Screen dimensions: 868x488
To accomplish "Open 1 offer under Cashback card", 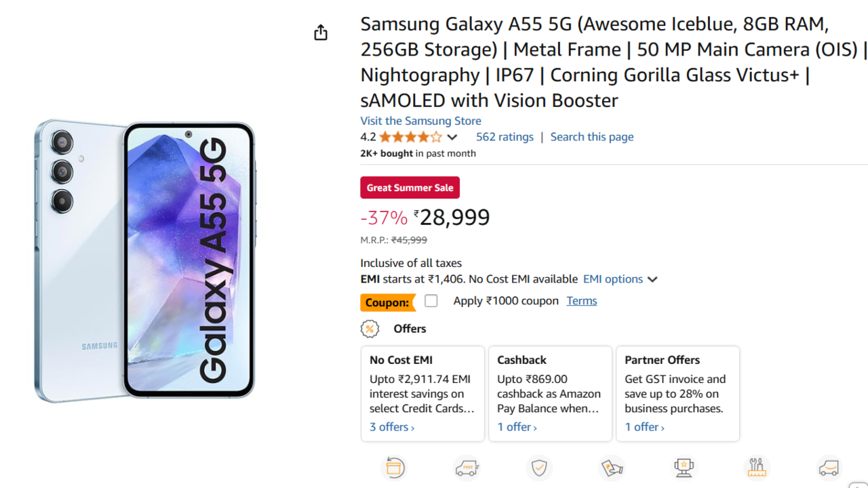I will point(517,427).
